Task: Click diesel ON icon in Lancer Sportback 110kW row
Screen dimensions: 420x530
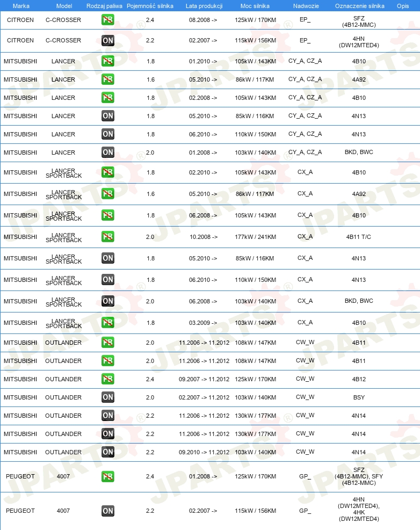Action: (107, 280)
